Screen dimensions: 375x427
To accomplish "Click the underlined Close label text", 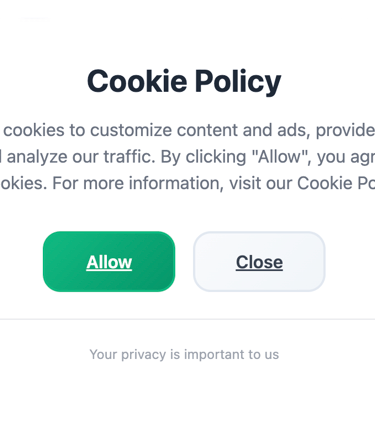I will (259, 262).
